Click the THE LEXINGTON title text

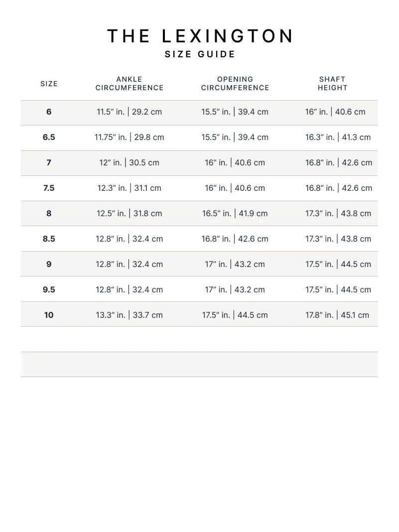200,36
